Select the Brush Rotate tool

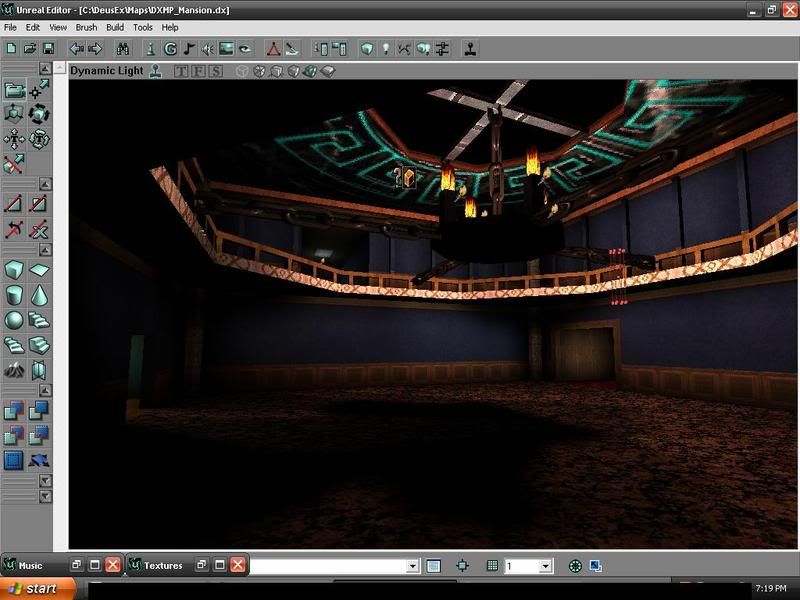39,114
